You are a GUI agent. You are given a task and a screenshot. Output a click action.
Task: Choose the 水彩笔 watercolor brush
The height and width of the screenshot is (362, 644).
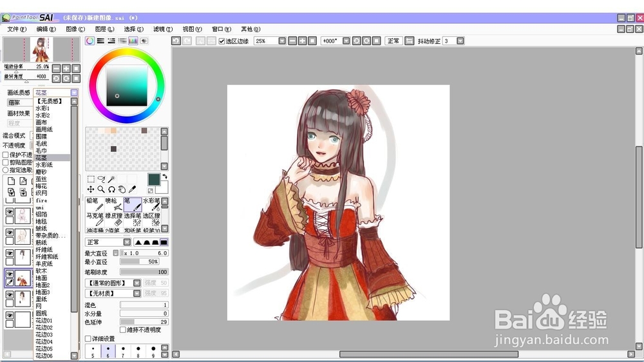[151, 204]
